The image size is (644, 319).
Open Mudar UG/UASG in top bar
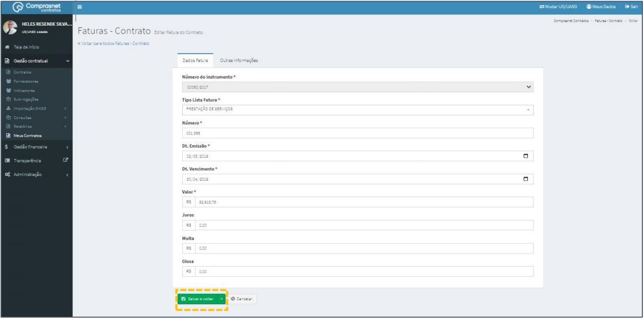tap(558, 7)
